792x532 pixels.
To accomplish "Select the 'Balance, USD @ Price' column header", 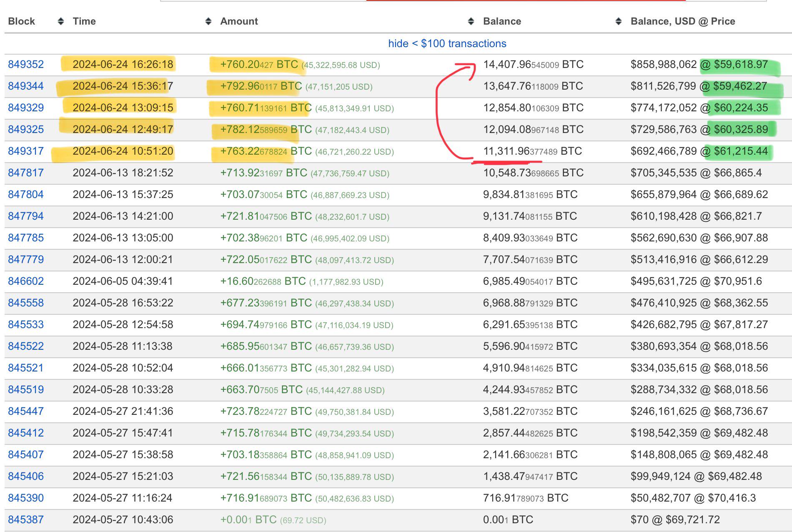I will click(x=682, y=21).
